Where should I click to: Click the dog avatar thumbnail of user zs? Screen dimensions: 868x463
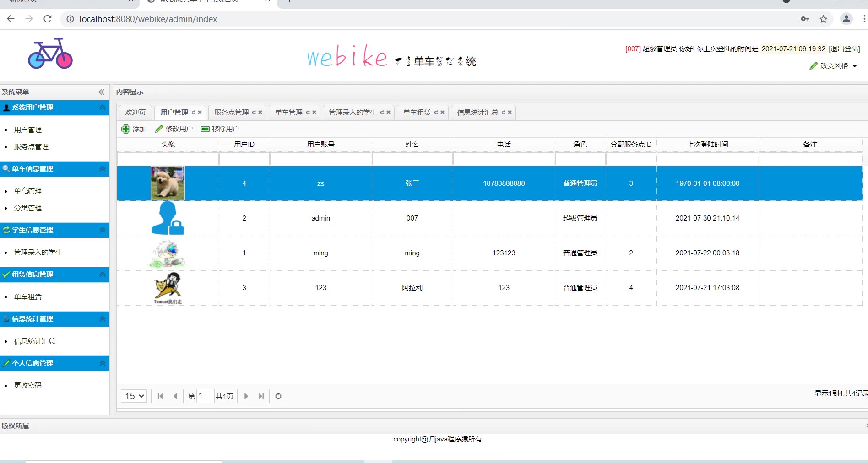point(168,183)
